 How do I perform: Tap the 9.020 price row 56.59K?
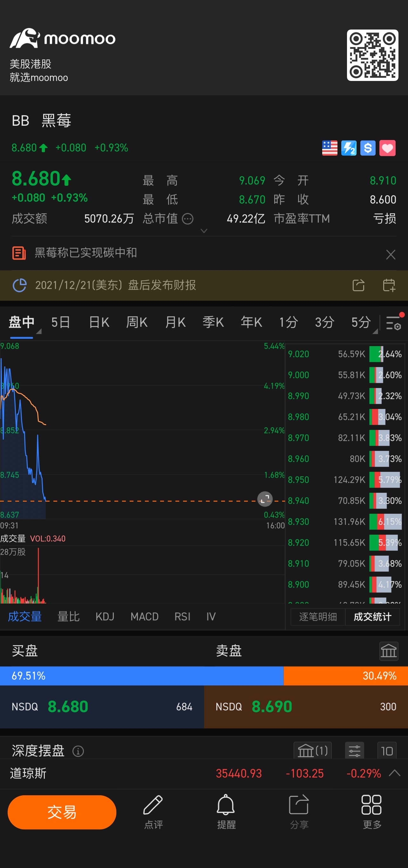tap(345, 354)
